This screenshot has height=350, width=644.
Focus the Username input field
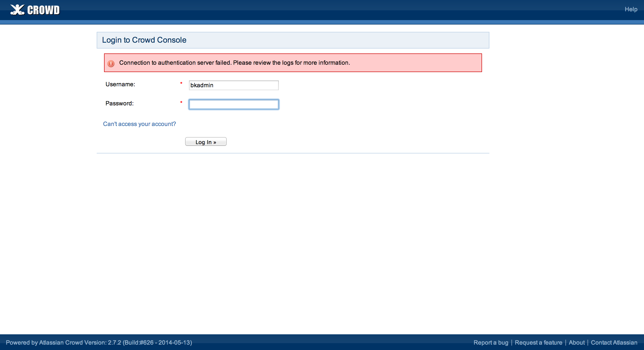233,85
